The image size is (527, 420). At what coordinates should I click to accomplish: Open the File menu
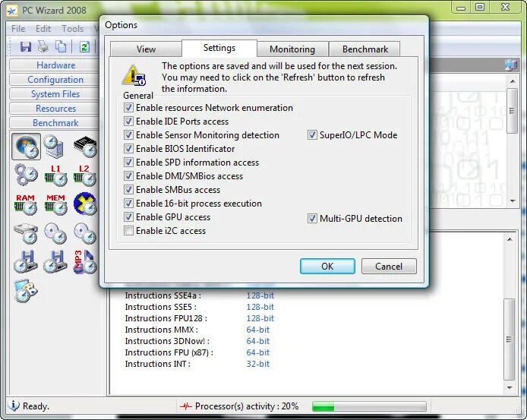18,29
